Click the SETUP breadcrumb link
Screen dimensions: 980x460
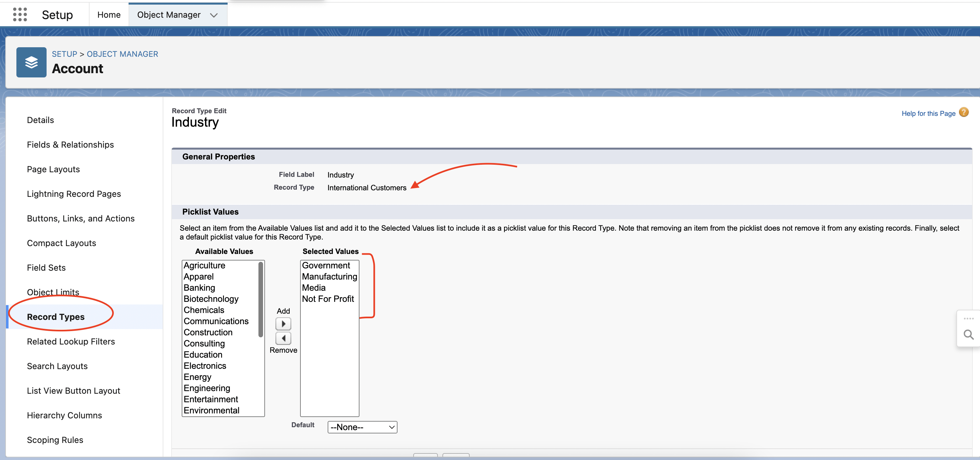(x=64, y=54)
